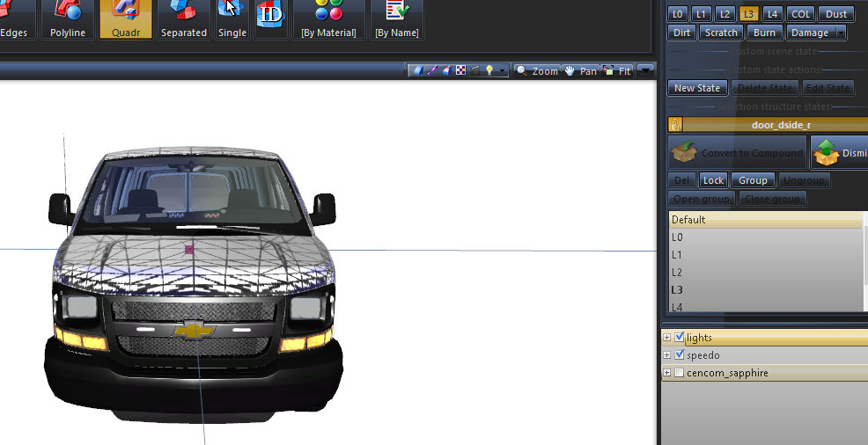Toggle solid shading icon in viewport toolbar
868x445 pixels.
(x=418, y=70)
